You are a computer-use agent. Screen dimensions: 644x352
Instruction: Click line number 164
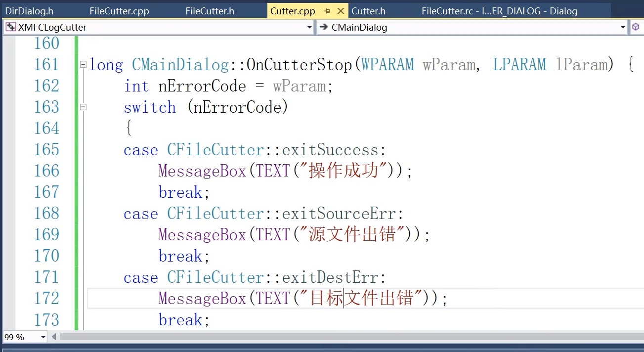pyautogui.click(x=46, y=129)
